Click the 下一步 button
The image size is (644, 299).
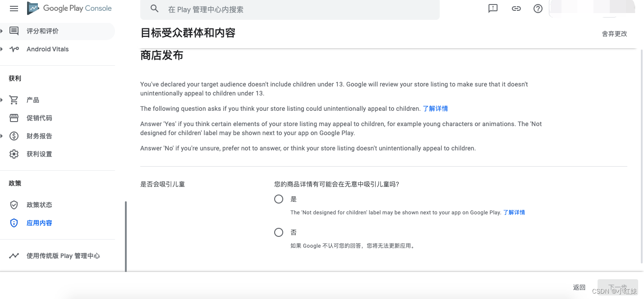pyautogui.click(x=617, y=287)
